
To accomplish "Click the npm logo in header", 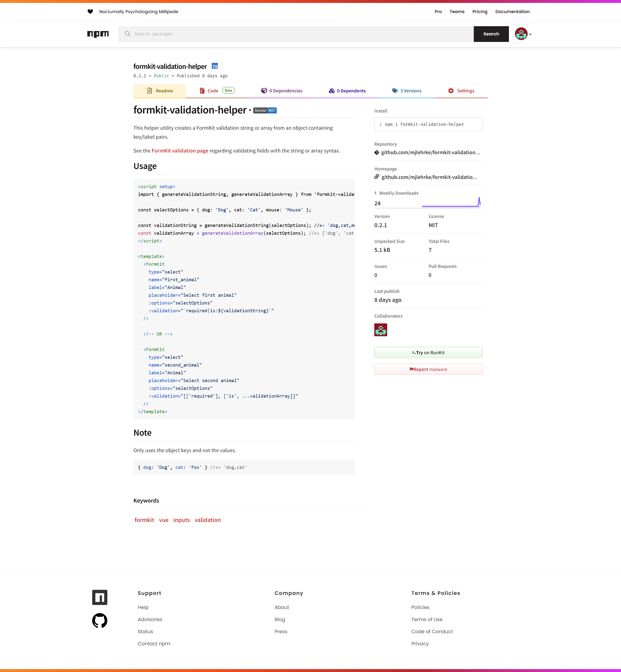I will (98, 34).
